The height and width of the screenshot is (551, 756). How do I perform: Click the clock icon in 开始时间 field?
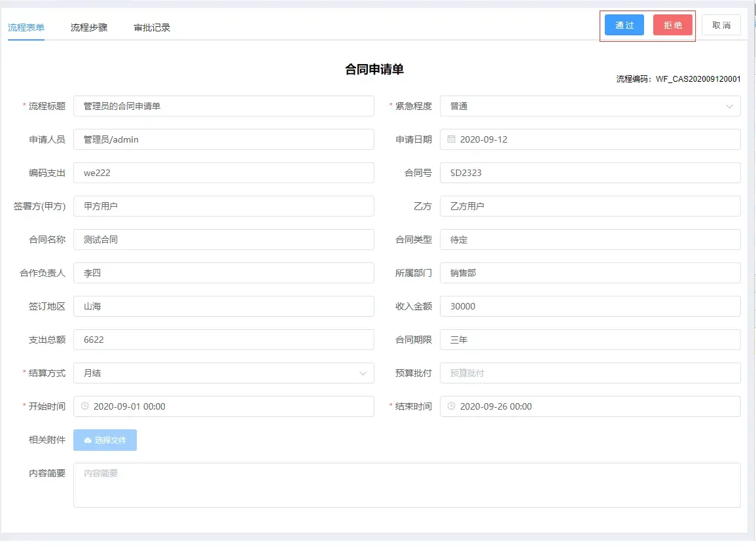click(84, 406)
